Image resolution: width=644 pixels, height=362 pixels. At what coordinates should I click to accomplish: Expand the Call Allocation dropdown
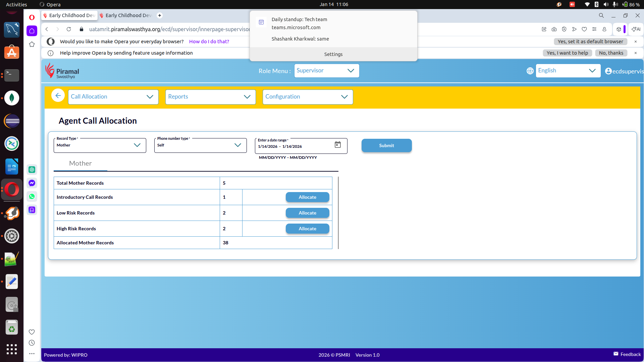[113, 97]
